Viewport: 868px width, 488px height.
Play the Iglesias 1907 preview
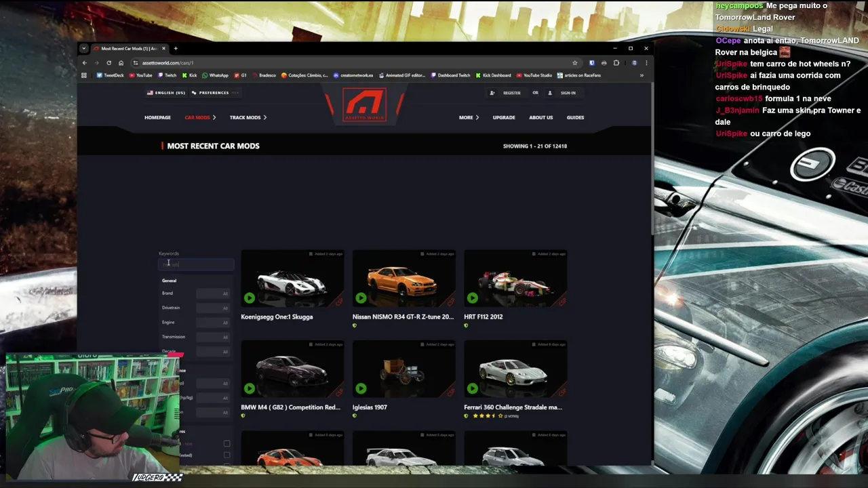click(361, 388)
